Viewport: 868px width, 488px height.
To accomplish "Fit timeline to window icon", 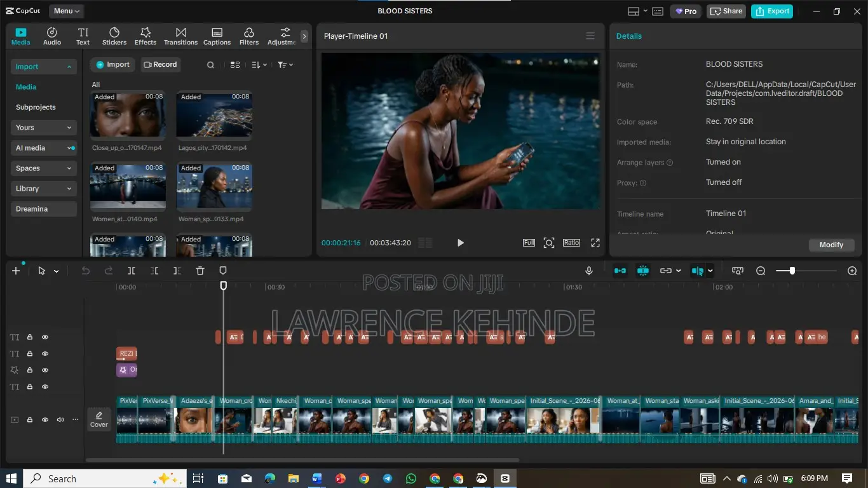I will (x=738, y=271).
